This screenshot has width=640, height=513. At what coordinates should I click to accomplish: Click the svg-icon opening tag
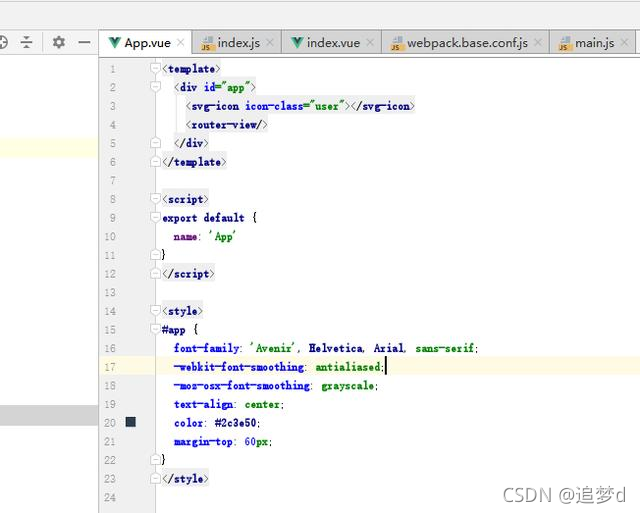coord(213,106)
